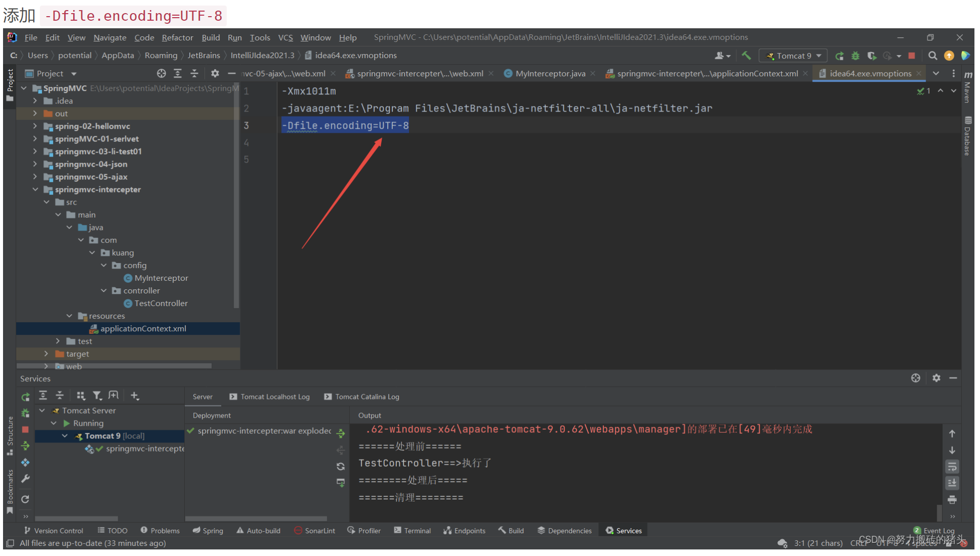The width and height of the screenshot is (980, 556).
Task: Build the project with the hammer icon
Action: pos(746,56)
